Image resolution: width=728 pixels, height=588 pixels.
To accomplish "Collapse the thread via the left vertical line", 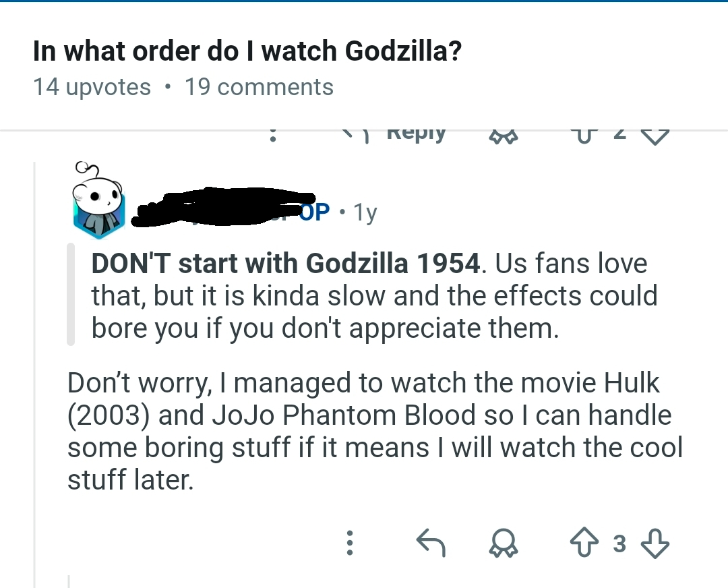I will [x=36, y=405].
